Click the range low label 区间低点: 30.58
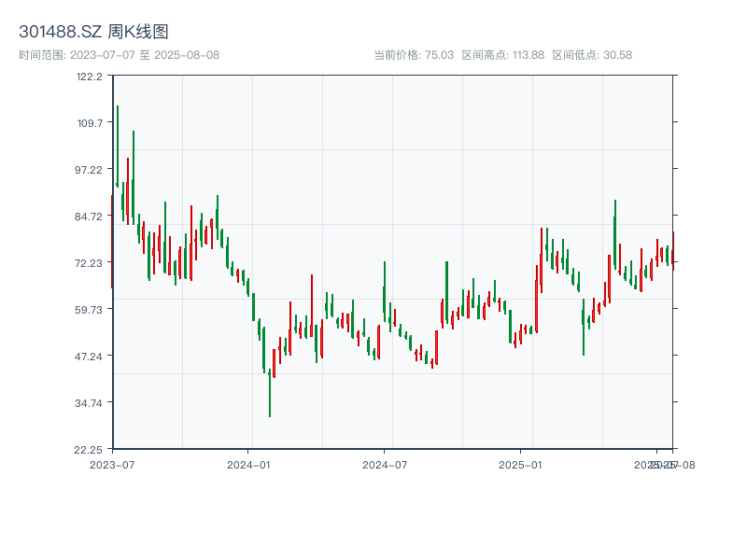This screenshot has height=560, width=747. tap(592, 55)
